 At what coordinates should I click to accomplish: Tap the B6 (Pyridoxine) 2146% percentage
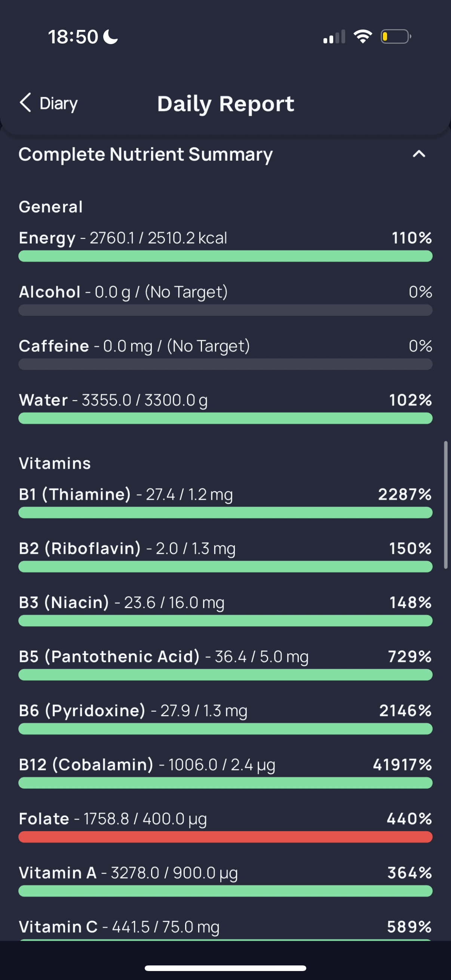click(405, 710)
